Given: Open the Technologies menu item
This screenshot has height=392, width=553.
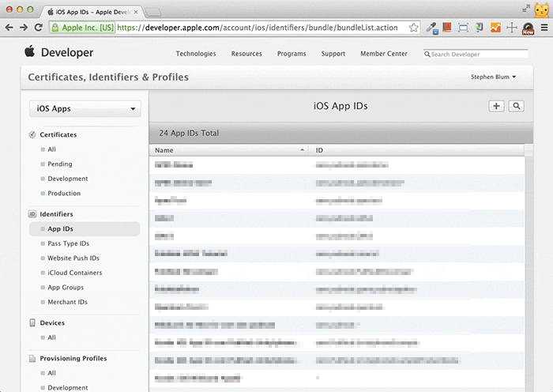Looking at the screenshot, I should (x=195, y=54).
